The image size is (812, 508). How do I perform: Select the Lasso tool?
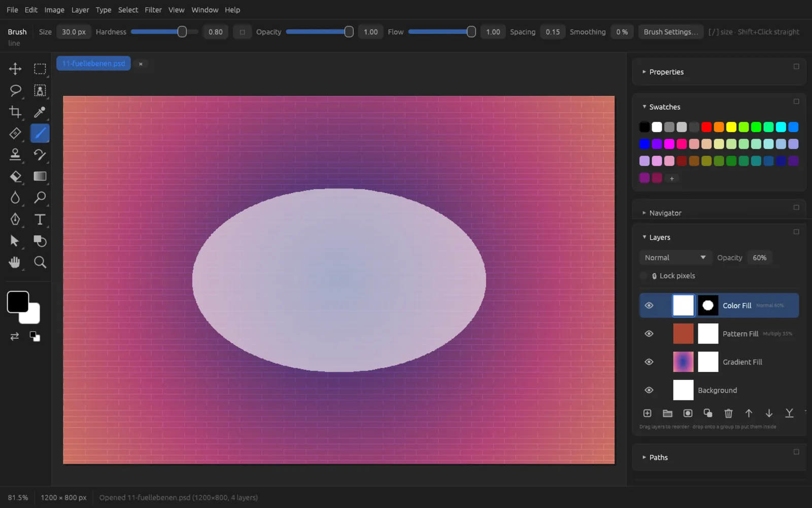15,90
